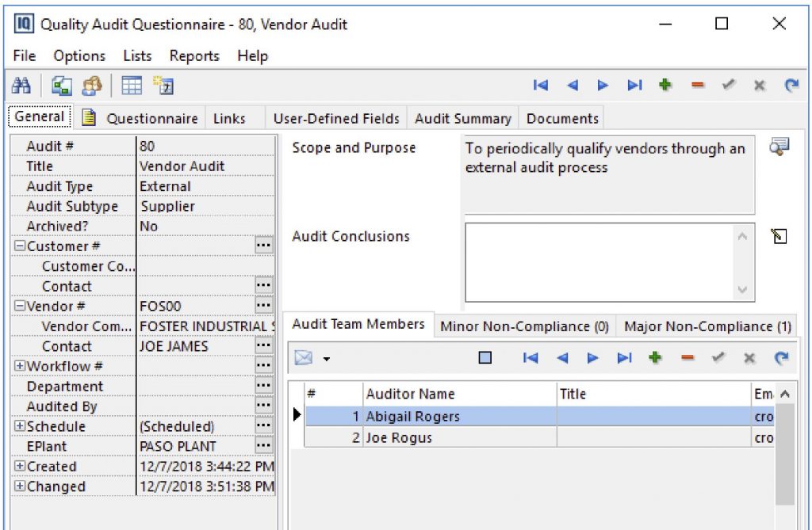Open the email envelope dropdown arrow
Image resolution: width=812 pixels, height=530 pixels.
coord(326,359)
